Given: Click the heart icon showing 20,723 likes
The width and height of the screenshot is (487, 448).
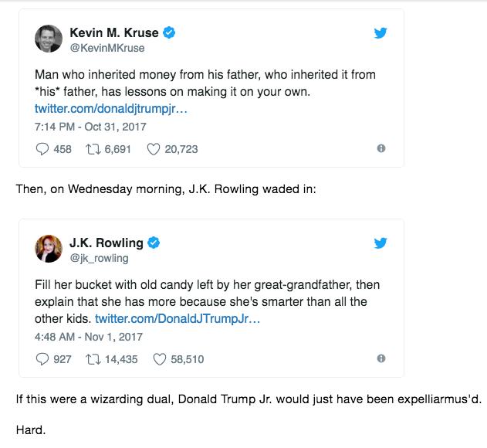Looking at the screenshot, I should click(x=154, y=149).
